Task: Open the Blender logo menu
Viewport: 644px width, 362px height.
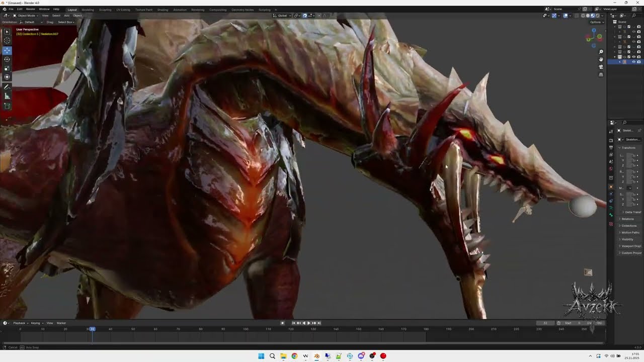Action: click(5, 9)
